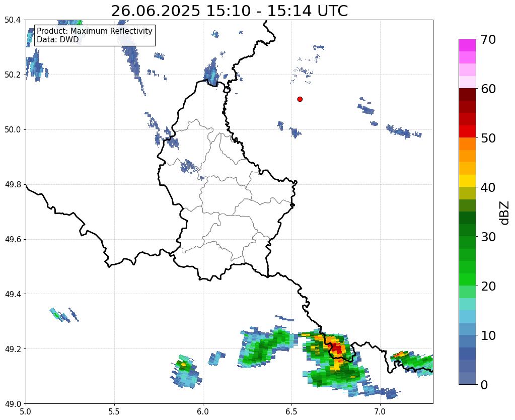Image resolution: width=515 pixels, height=420 pixels.
Task: Click the "dBZ" colorbar unit label
Action: click(505, 213)
